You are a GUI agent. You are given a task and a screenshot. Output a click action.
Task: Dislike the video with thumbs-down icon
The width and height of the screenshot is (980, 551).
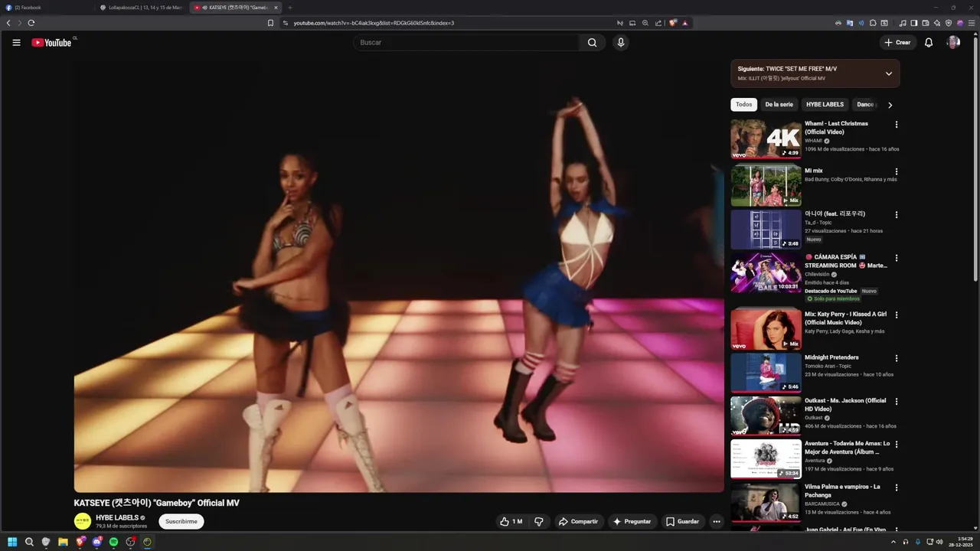tap(539, 521)
